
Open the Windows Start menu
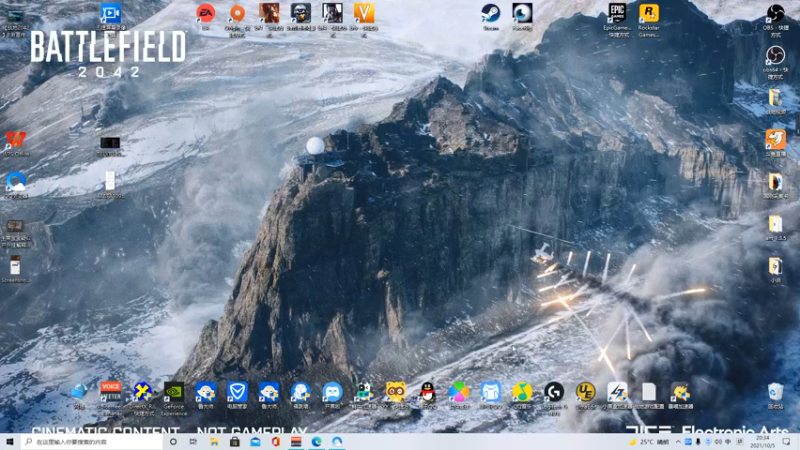coord(9,442)
